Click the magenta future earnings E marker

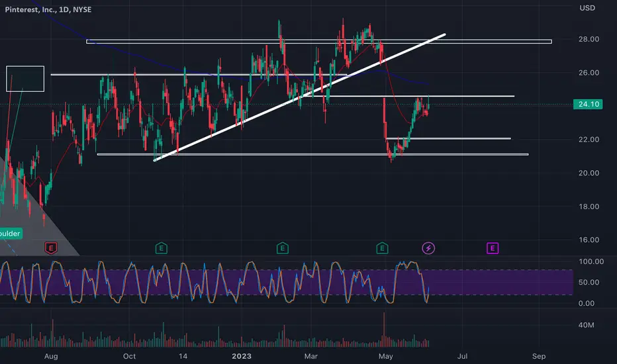493,248
